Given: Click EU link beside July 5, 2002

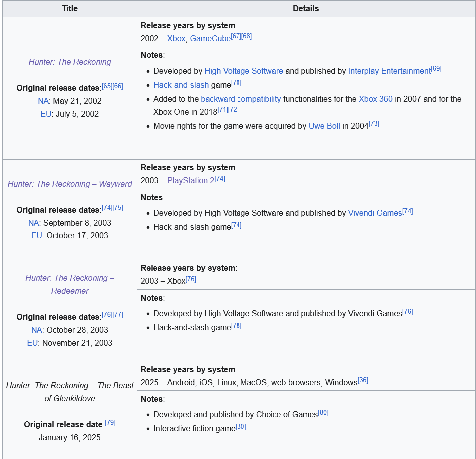Looking at the screenshot, I should point(46,114).
